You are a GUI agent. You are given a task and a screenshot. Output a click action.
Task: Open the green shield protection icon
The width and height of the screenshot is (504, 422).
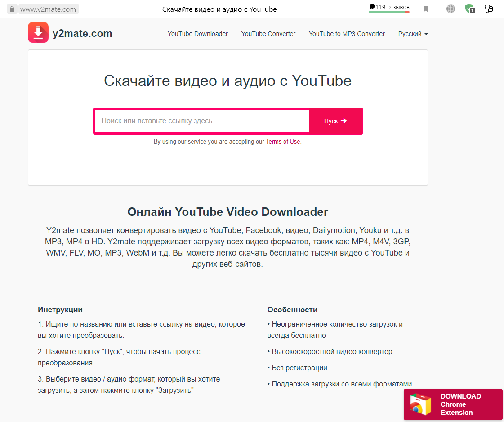(x=470, y=9)
